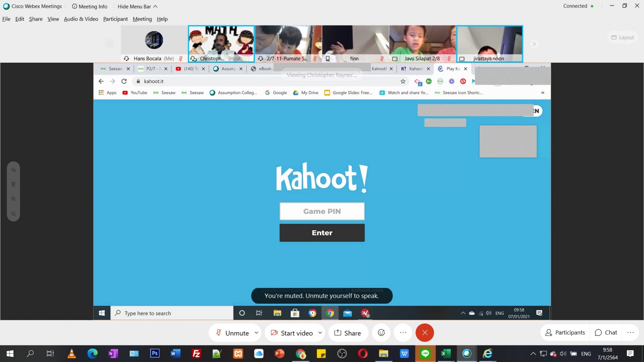Open LINE app from taskbar
644x362 pixels.
click(x=425, y=354)
